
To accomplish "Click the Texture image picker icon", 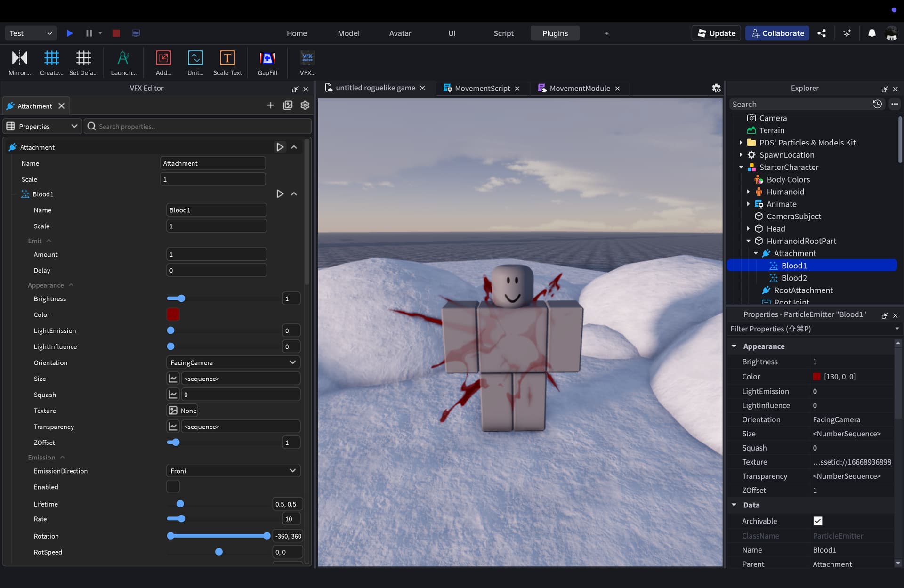I will (173, 411).
